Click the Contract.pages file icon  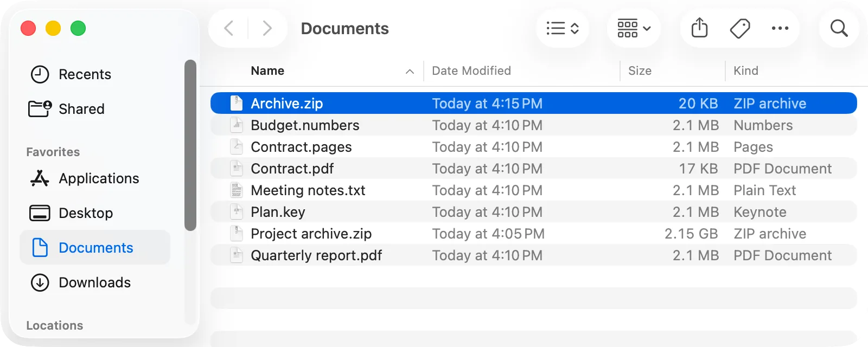coord(237,146)
